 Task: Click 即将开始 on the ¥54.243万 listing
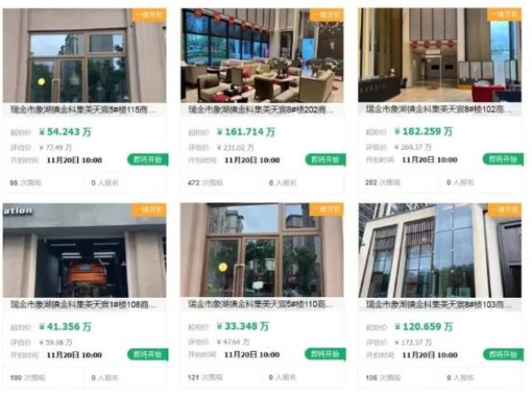[147, 160]
